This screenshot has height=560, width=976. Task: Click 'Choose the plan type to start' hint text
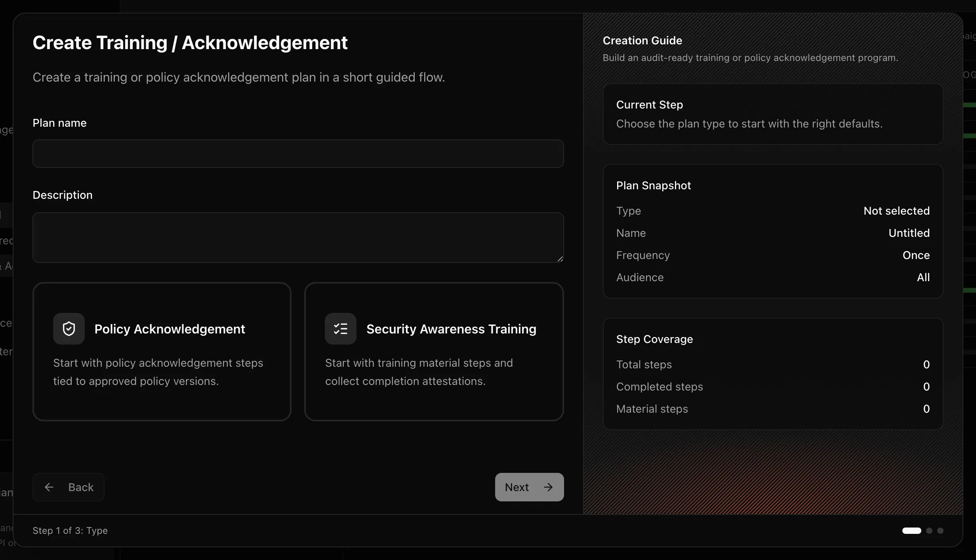(749, 124)
